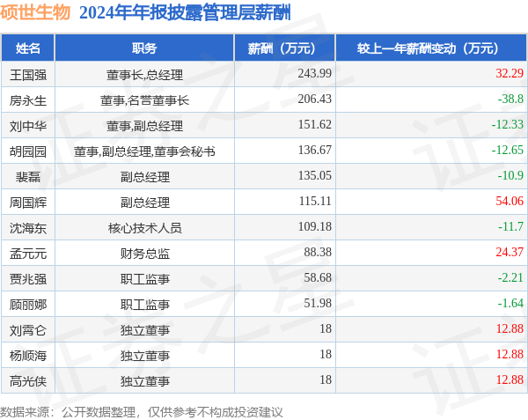Viewport: 528px width, 420px height.
Task: Select 12.88 in 杨顺海's row
Action: coord(510,355)
